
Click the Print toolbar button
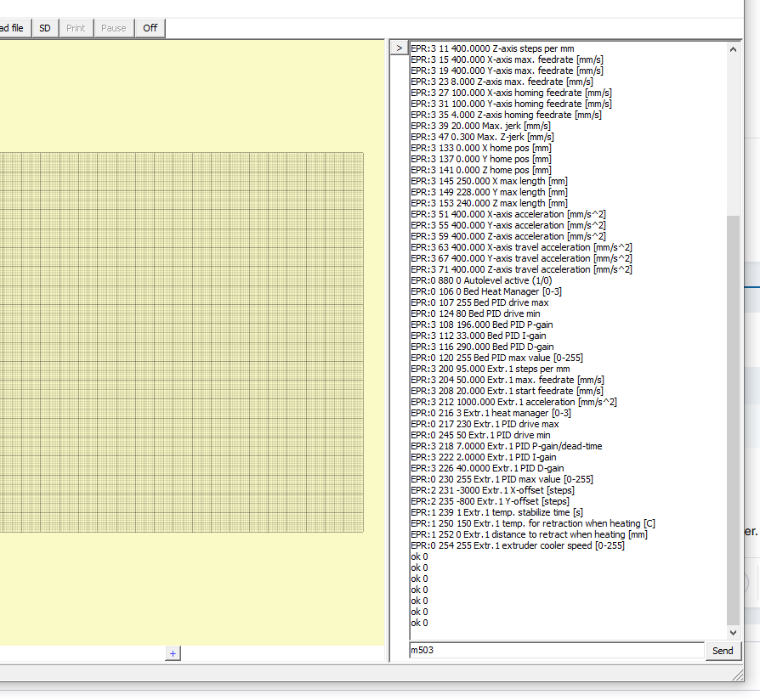[x=77, y=28]
